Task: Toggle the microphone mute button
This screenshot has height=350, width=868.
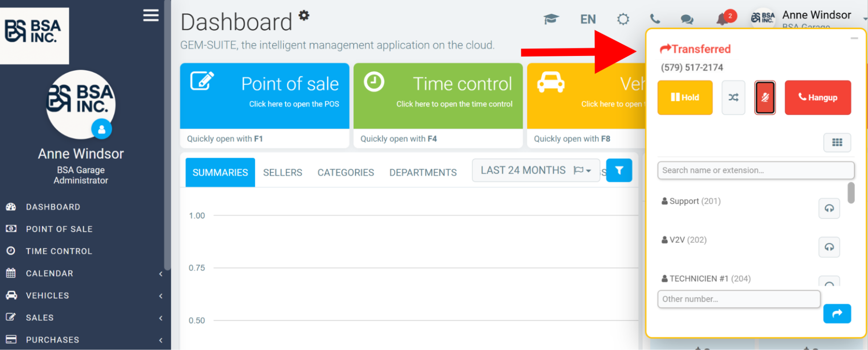Action: (x=765, y=97)
